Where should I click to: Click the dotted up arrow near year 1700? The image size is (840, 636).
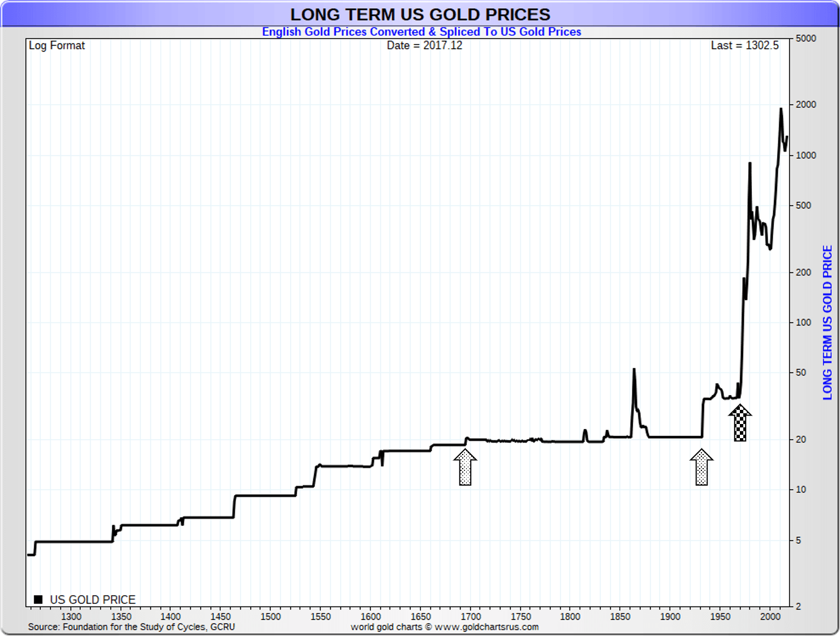(x=465, y=467)
